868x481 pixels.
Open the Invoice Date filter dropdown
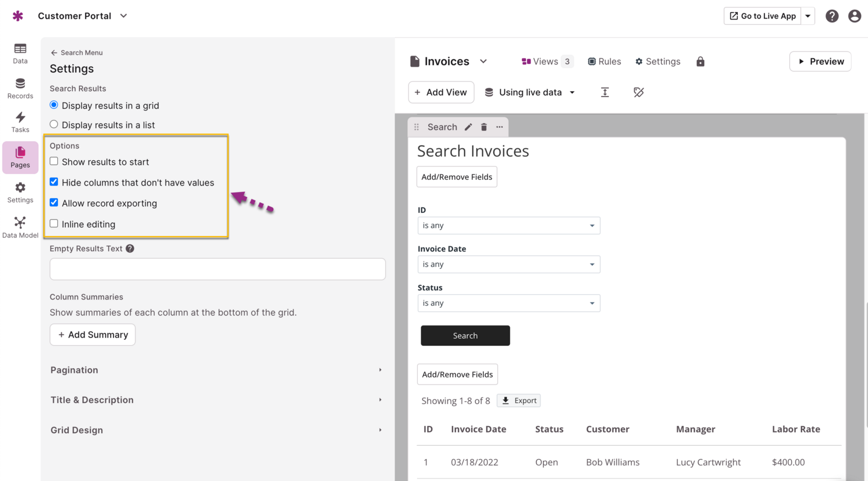(509, 264)
